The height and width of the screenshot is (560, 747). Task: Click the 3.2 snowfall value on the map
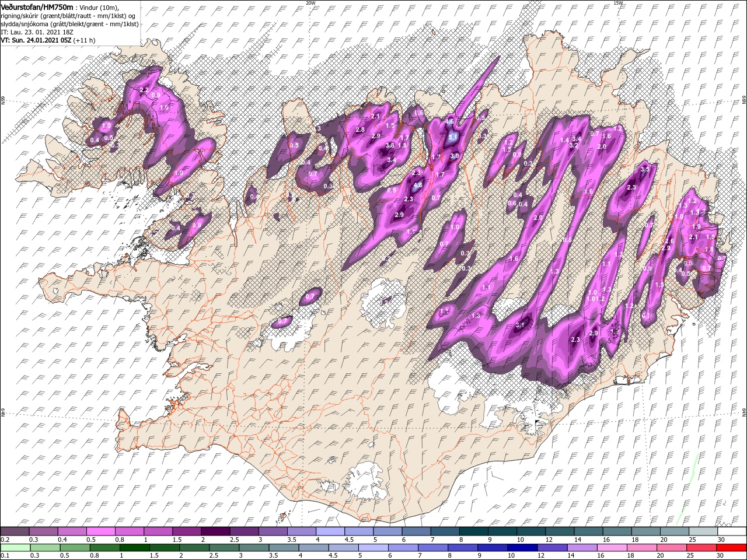click(574, 145)
